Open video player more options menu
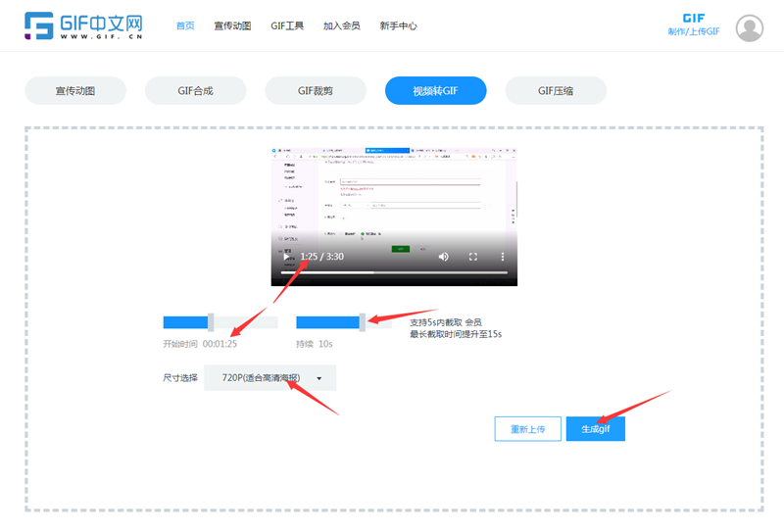 [x=503, y=257]
